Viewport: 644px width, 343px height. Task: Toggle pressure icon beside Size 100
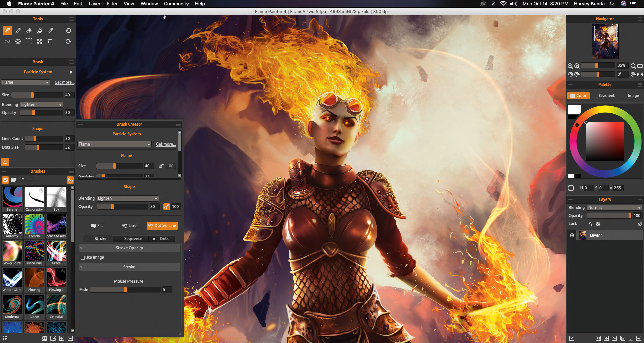pyautogui.click(x=161, y=166)
